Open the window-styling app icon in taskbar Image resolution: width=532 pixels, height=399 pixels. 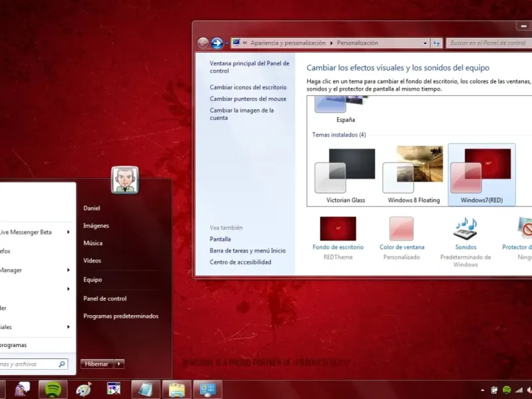pos(114,389)
